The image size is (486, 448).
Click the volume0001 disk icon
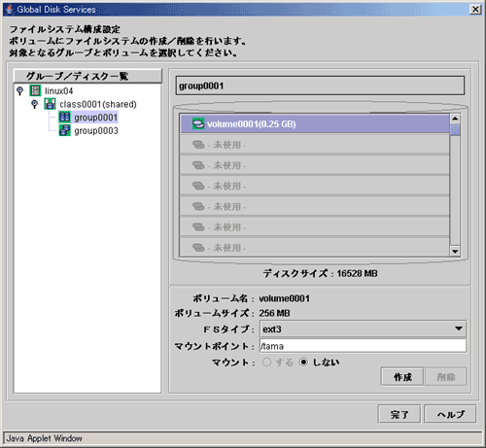(198, 123)
